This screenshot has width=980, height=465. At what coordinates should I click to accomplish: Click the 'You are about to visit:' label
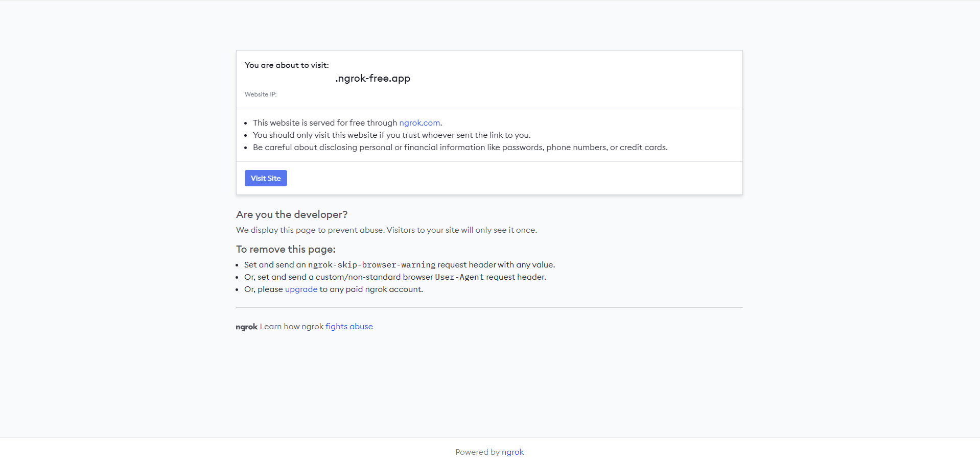[x=287, y=65]
